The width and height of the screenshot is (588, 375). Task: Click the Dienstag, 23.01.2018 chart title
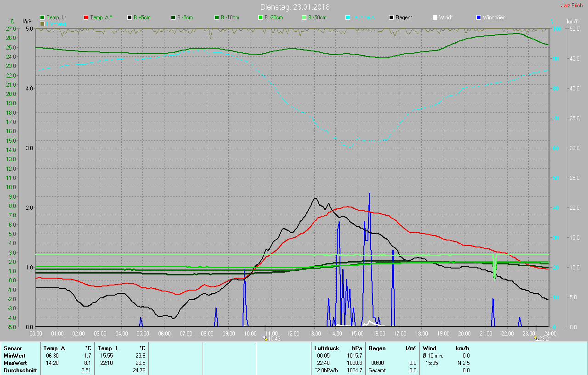click(294, 7)
